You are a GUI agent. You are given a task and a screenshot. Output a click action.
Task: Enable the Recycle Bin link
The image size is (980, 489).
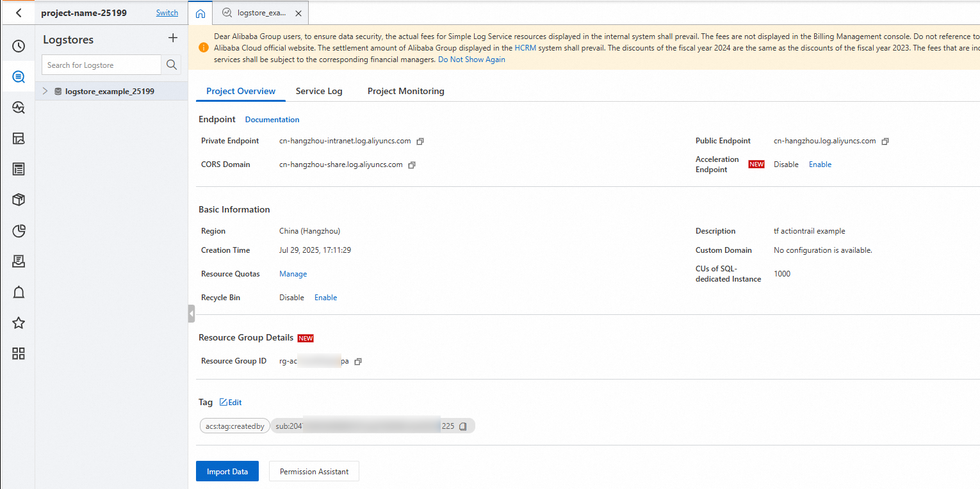pyautogui.click(x=325, y=298)
